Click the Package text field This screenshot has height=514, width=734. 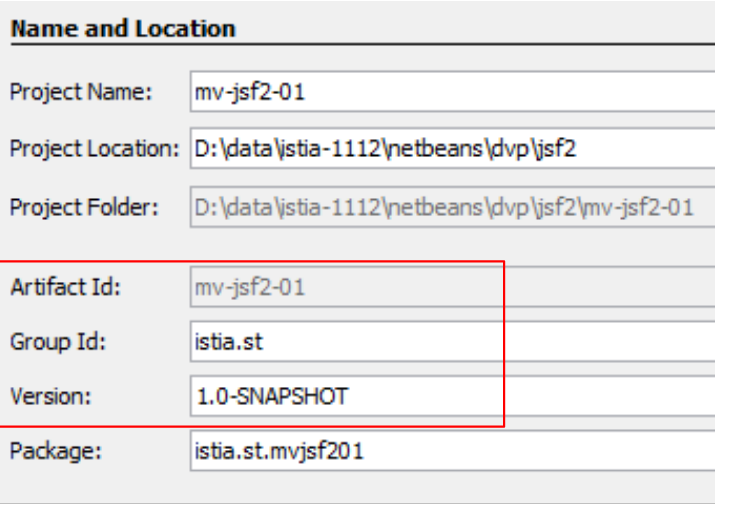(x=450, y=451)
